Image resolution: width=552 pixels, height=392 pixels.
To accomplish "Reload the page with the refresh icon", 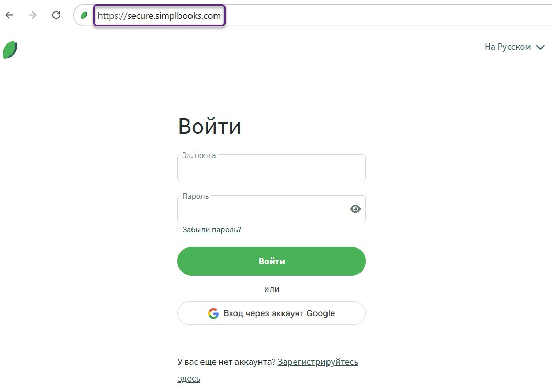I will [57, 15].
